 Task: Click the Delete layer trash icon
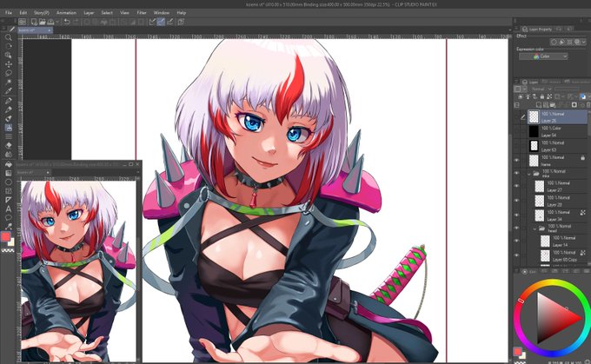click(588, 105)
